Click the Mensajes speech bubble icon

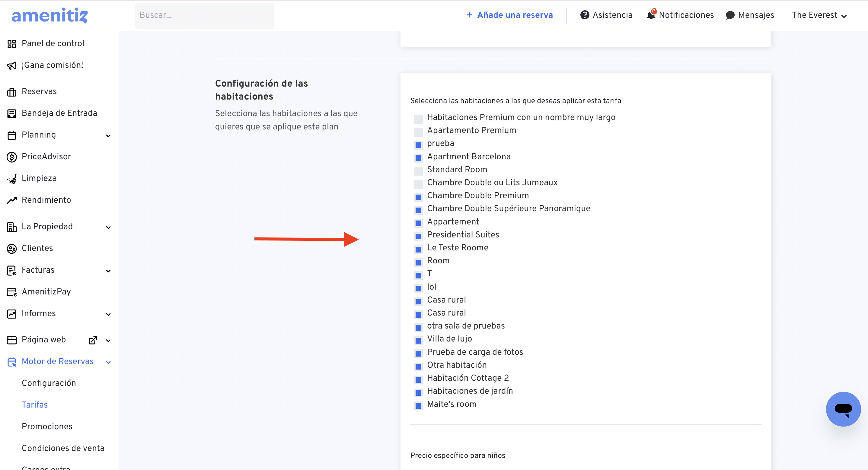(730, 15)
